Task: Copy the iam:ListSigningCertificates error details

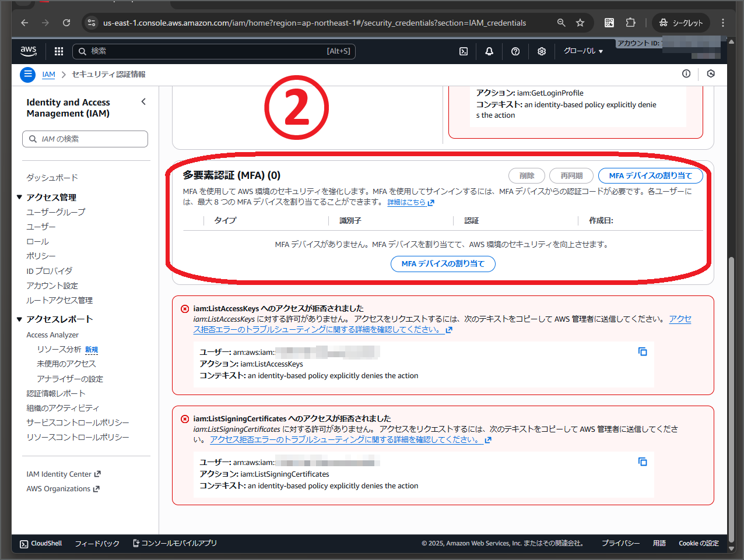Action: point(643,462)
